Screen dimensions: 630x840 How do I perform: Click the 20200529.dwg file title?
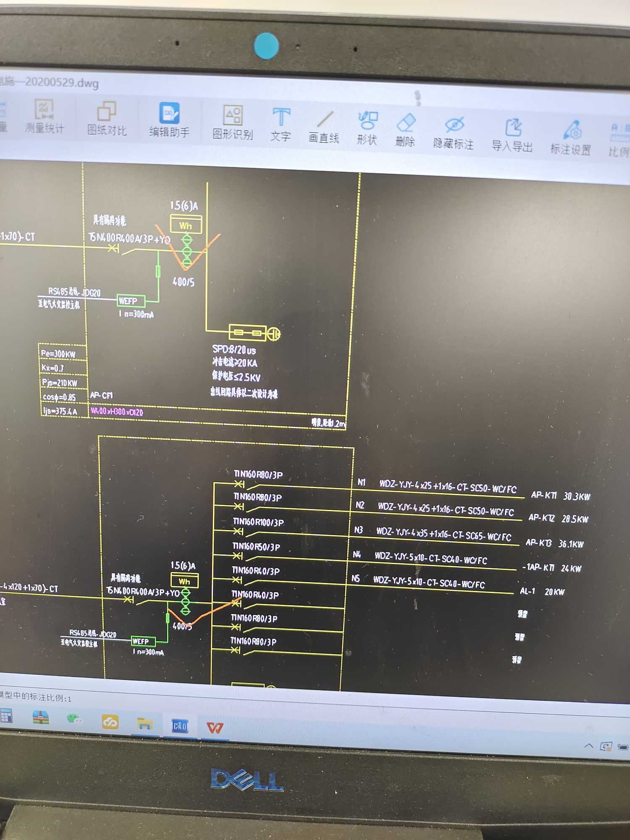50,82
